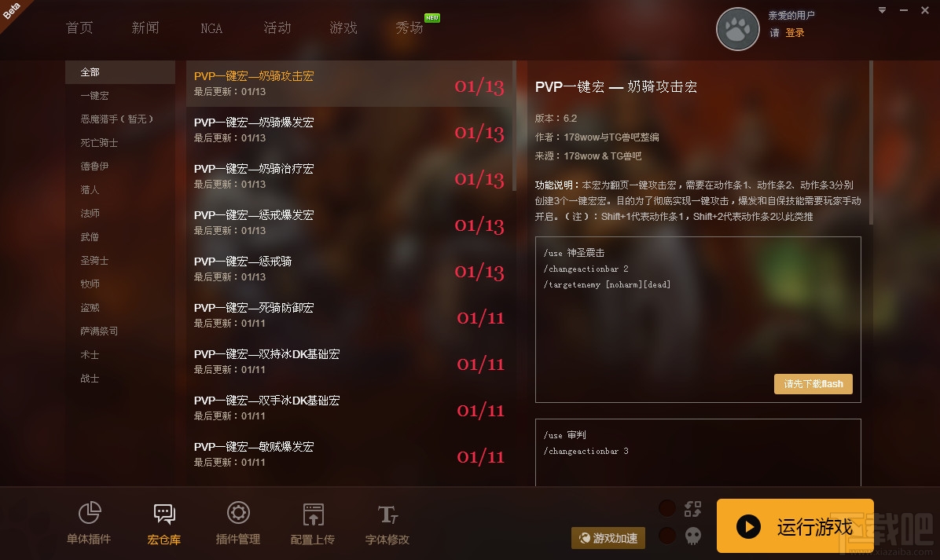Click the user avatar paw icon
Screen dimensions: 940x560
(x=738, y=29)
